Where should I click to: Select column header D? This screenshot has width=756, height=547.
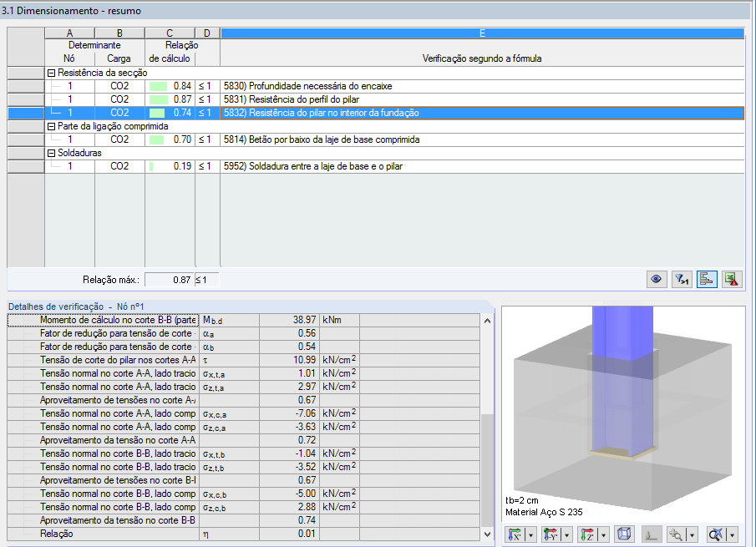click(207, 33)
